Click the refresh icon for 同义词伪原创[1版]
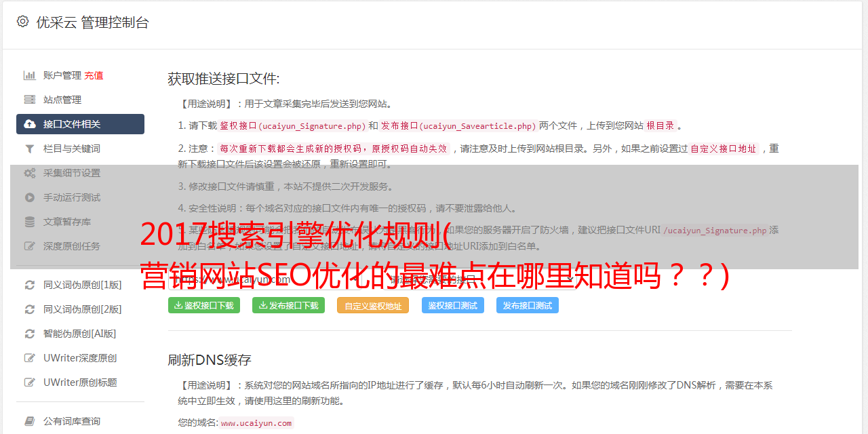 [30, 285]
